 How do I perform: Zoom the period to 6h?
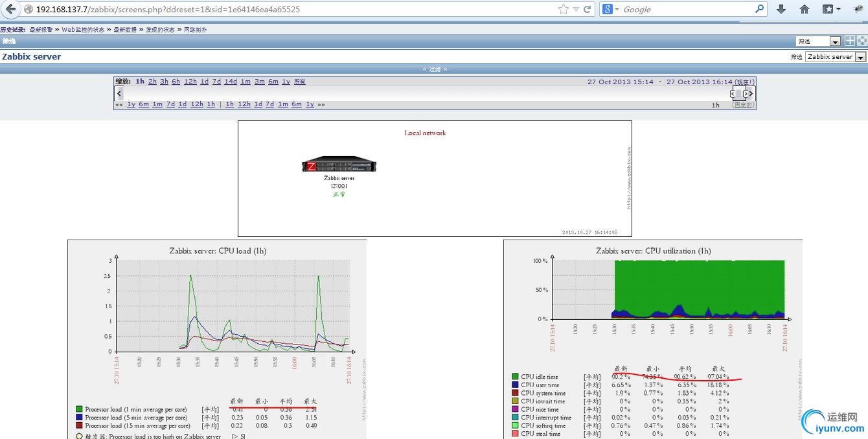[x=176, y=82]
